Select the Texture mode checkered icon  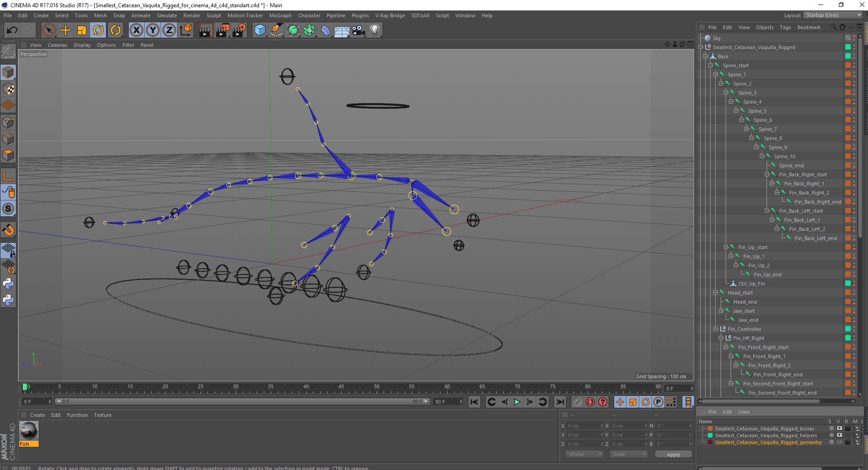click(x=8, y=89)
